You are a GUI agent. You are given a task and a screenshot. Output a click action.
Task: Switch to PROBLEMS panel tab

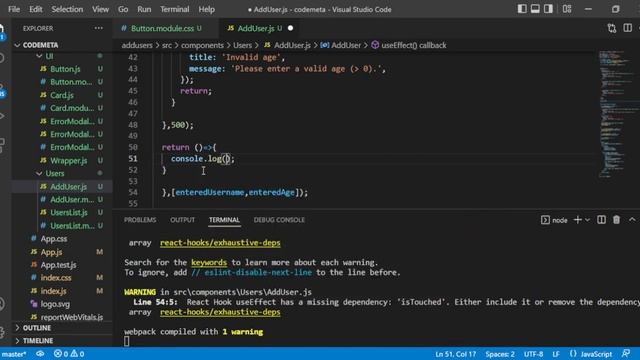[140, 220]
